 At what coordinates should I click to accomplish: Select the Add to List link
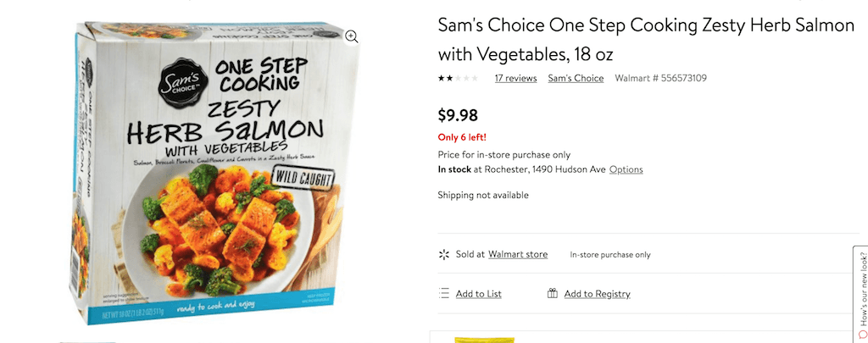coord(478,294)
